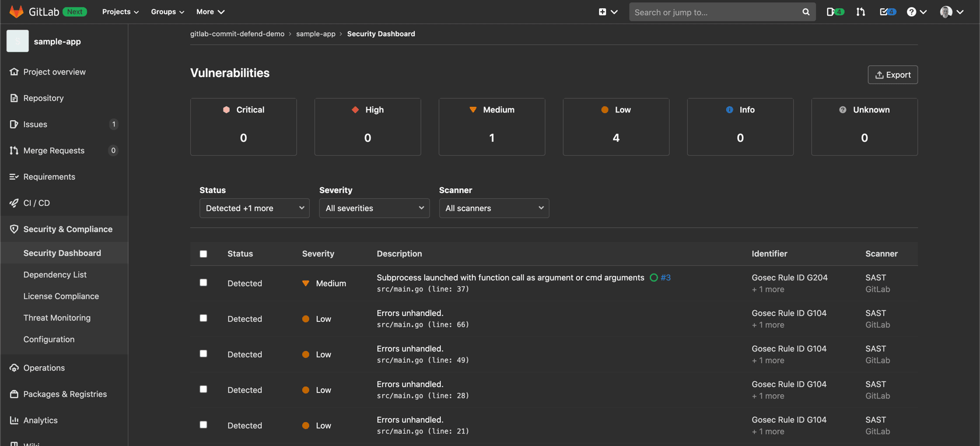Open Threat Monitoring in sidebar
This screenshot has height=446, width=980.
pos(57,318)
